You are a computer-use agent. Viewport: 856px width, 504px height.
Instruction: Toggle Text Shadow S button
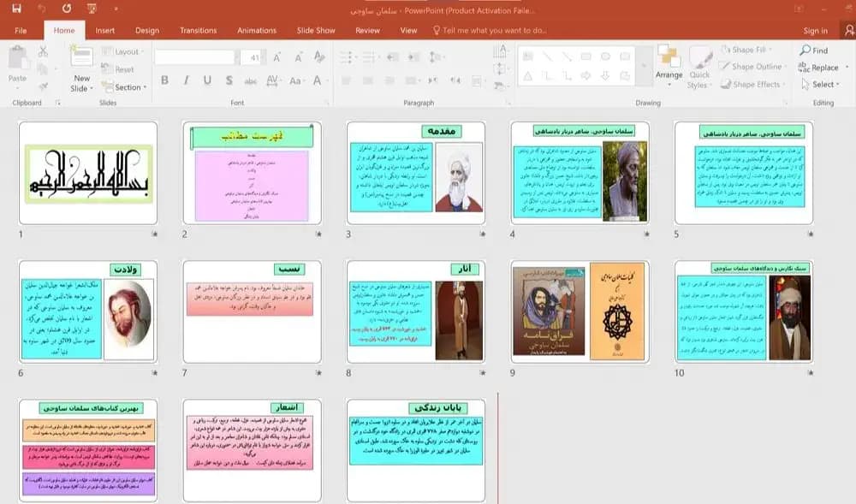click(229, 80)
